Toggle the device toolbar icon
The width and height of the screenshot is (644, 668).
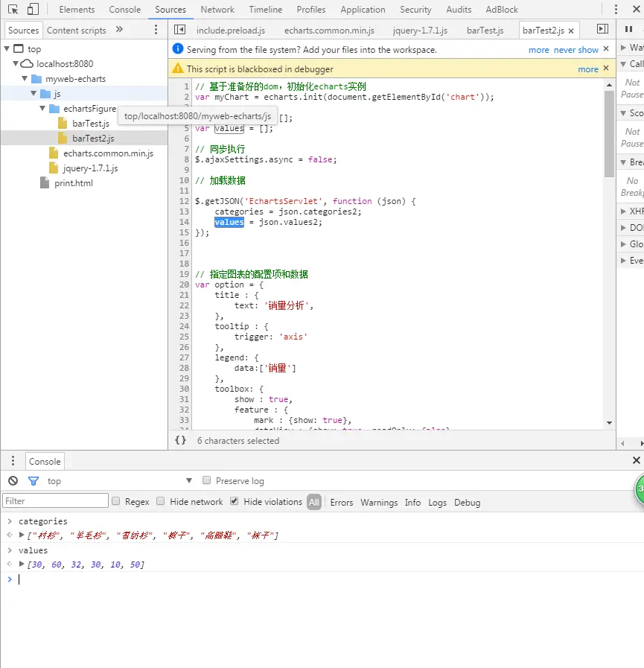pos(33,10)
